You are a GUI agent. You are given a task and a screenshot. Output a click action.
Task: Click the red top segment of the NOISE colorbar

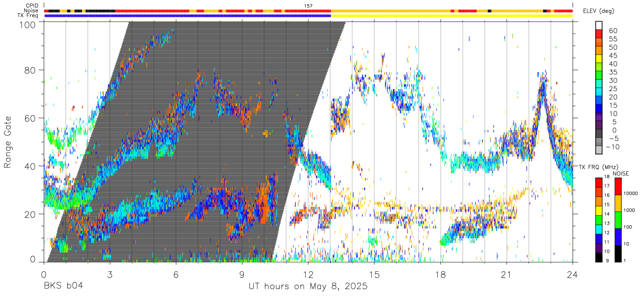(617, 186)
